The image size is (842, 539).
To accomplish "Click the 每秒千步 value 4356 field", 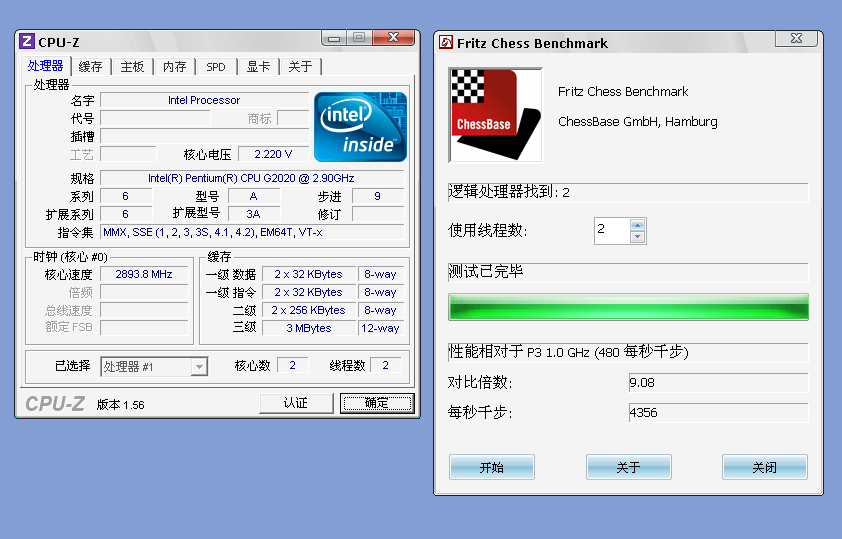I will [x=718, y=413].
